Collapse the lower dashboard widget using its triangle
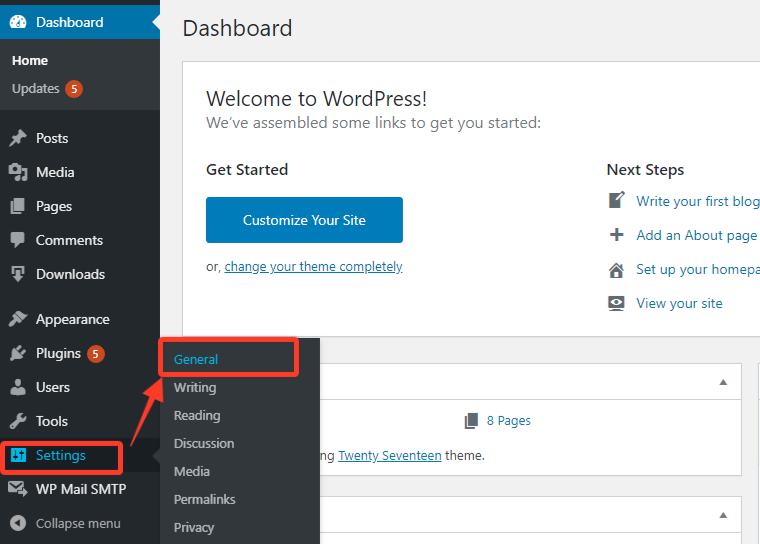This screenshot has width=760, height=544. coord(723,515)
